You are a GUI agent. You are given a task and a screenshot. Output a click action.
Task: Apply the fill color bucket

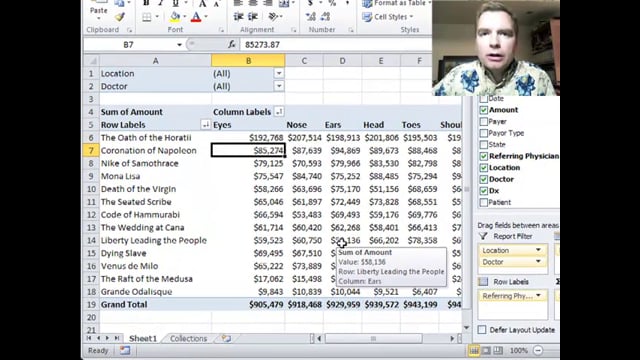[175, 17]
